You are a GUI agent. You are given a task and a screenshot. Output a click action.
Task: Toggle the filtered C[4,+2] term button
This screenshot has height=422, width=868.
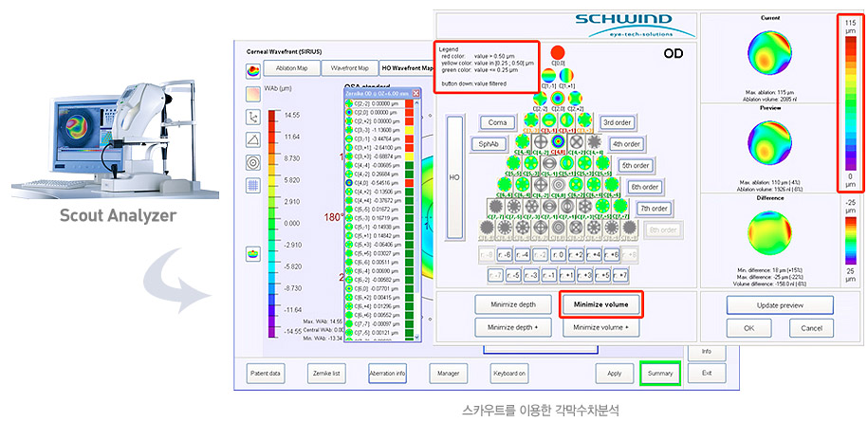tap(575, 141)
